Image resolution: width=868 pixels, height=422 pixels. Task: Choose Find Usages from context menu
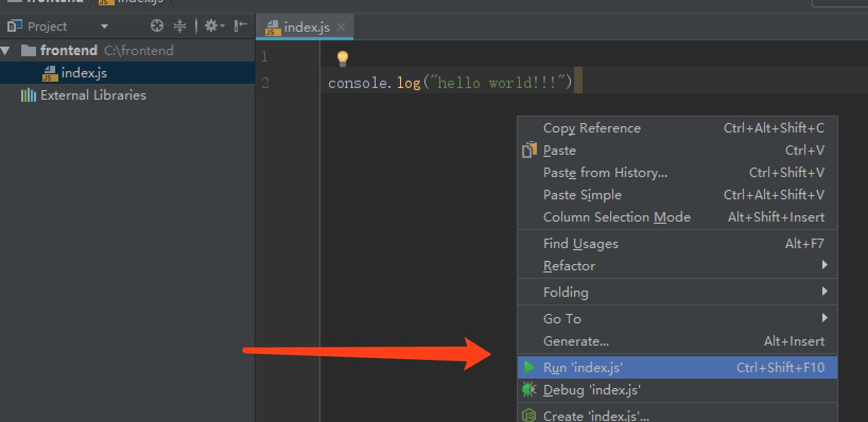[x=678, y=244]
